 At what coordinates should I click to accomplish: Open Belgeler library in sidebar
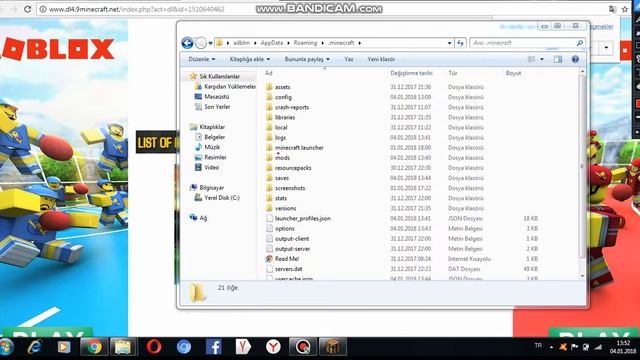tap(210, 137)
